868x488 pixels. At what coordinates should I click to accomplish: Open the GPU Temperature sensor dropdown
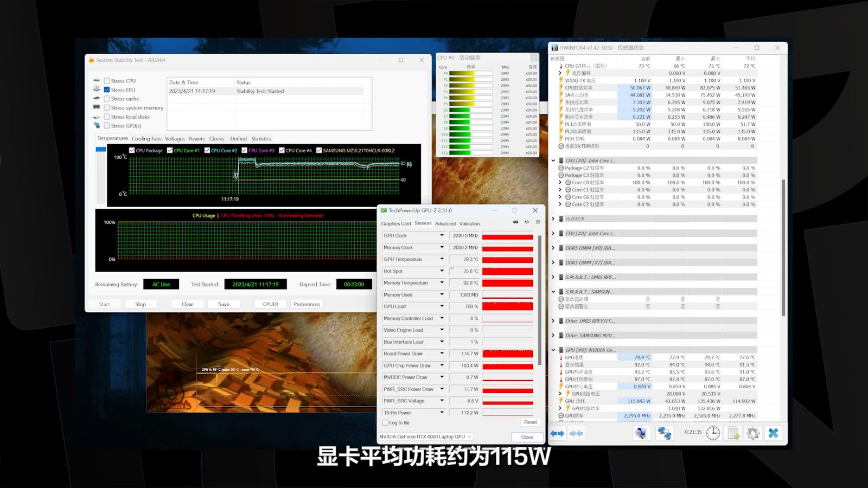(442, 259)
